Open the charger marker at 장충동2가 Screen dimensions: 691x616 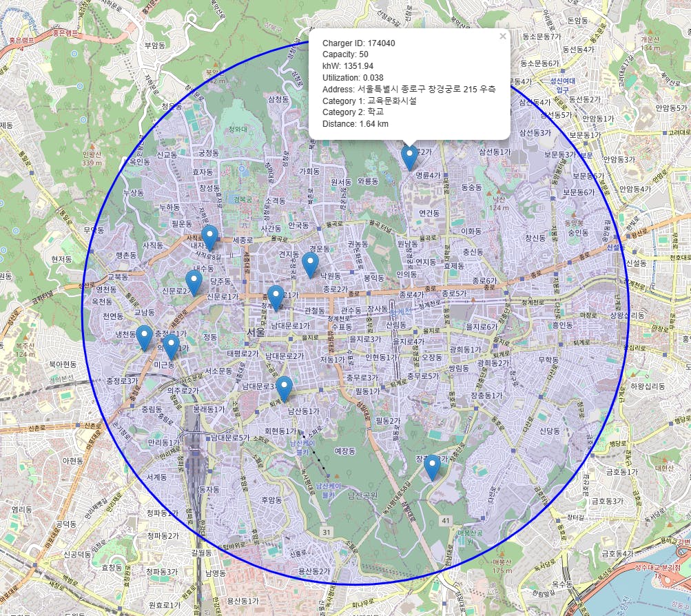(x=433, y=468)
